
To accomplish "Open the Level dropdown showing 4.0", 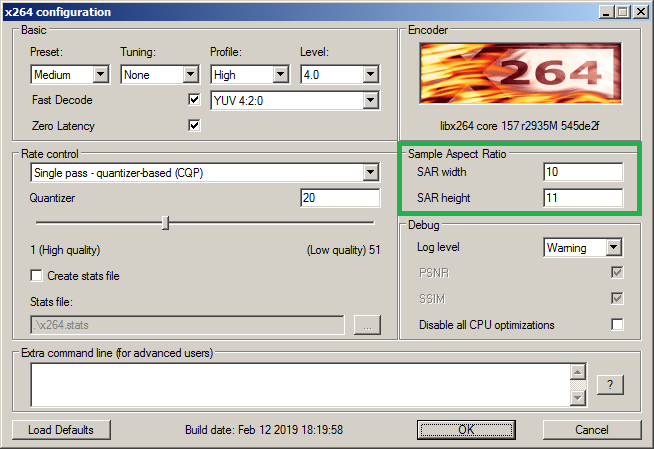I will click(340, 75).
